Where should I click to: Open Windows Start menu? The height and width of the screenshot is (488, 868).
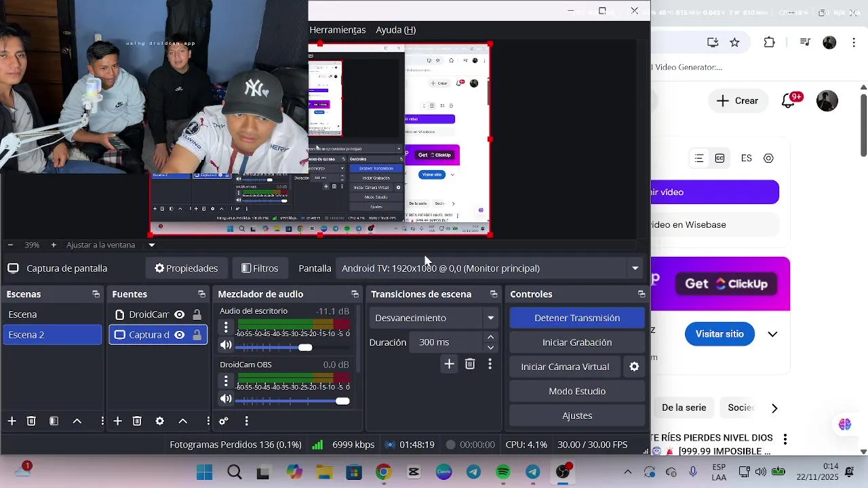[x=204, y=472]
